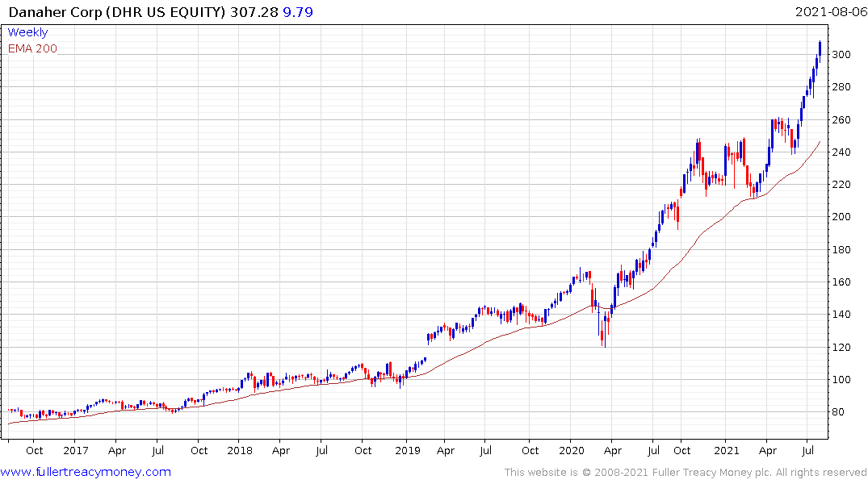Click the 'EMA 200' legend label
Viewport: 868px width, 484px height.
coord(32,48)
